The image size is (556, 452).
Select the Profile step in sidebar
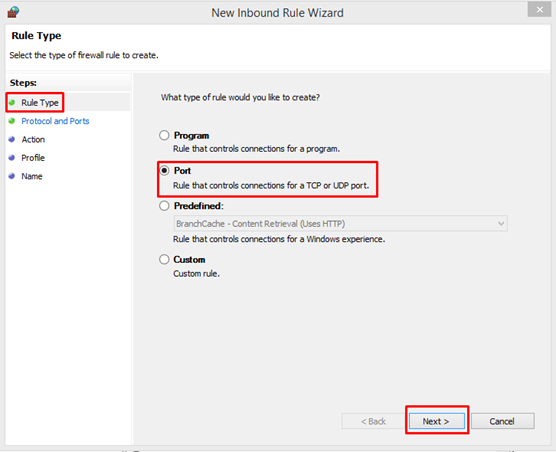point(33,158)
